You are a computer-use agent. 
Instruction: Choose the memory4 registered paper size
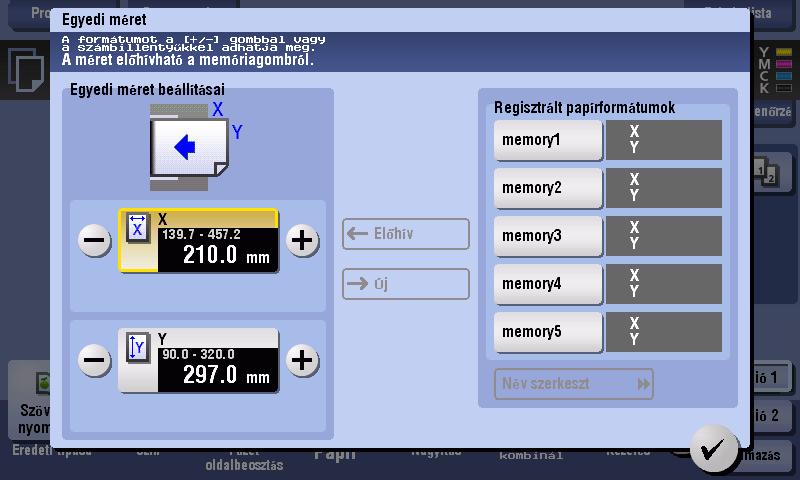click(548, 284)
